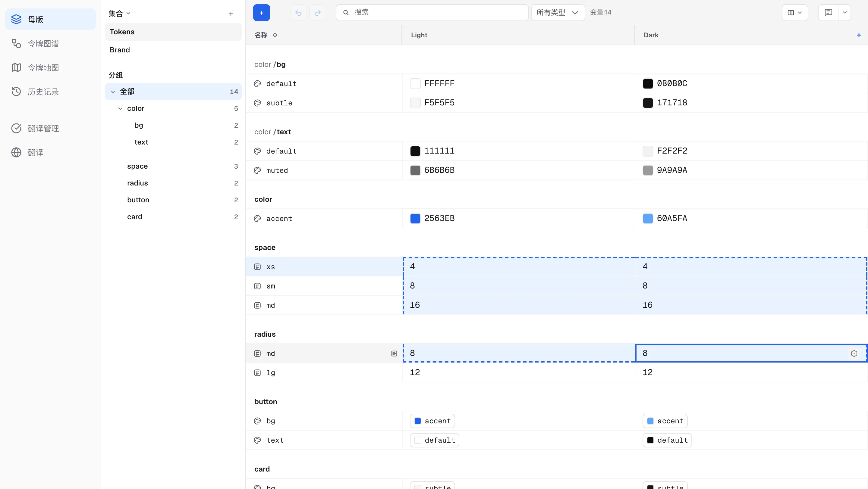Viewport: 868px width, 489px height.
Task: Open 历史记录 in the sidebar
Action: tap(50, 92)
